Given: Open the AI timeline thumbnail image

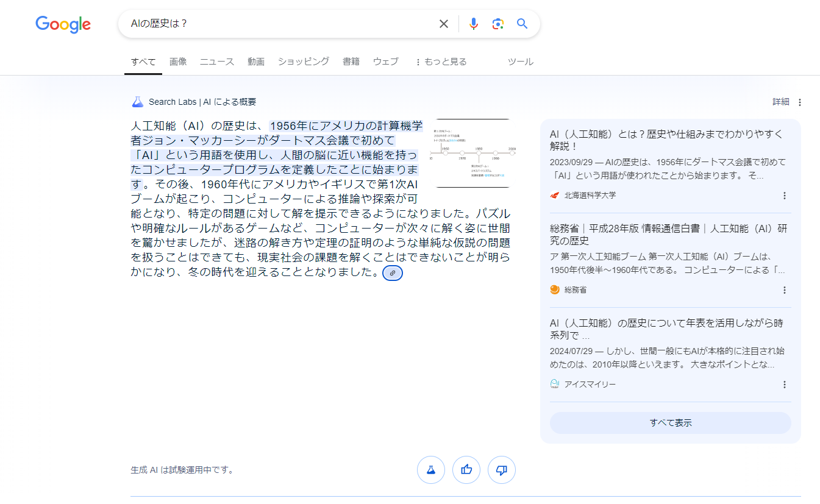Looking at the screenshot, I should [x=473, y=153].
